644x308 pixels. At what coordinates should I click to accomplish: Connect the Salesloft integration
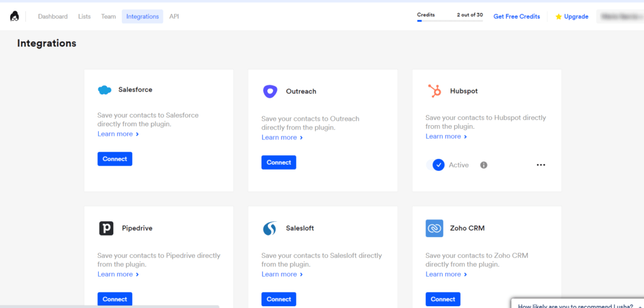[x=279, y=299]
